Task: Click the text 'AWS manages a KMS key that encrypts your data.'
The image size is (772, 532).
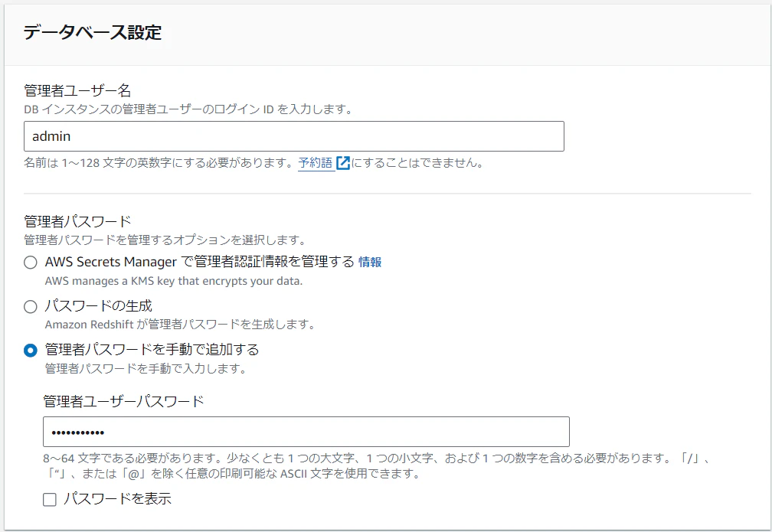Action: coord(174,281)
